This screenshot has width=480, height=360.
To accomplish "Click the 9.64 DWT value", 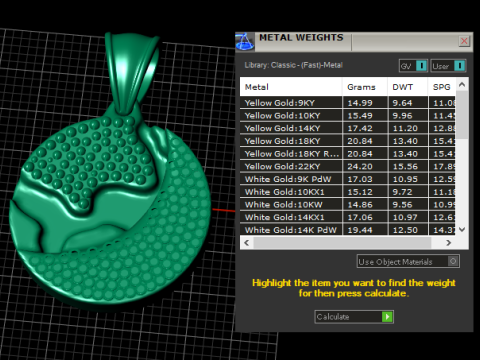I will pos(402,103).
